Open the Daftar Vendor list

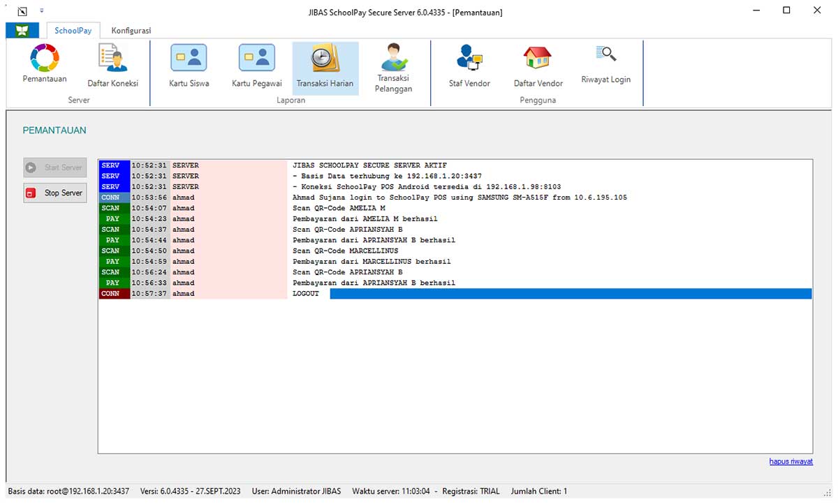(538, 67)
